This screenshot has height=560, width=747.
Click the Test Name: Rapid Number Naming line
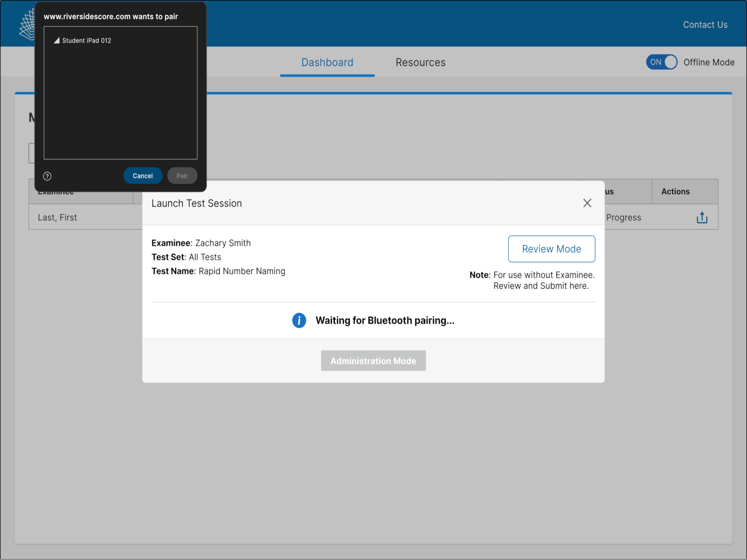[218, 271]
